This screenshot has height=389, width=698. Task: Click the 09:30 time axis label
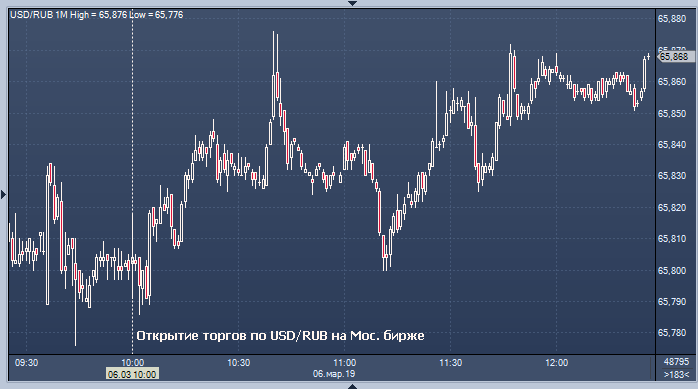[26, 363]
